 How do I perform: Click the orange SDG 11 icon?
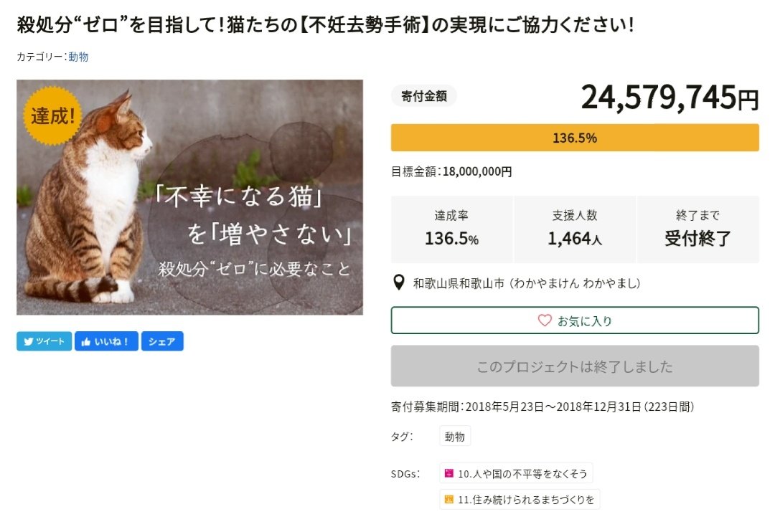pos(449,500)
